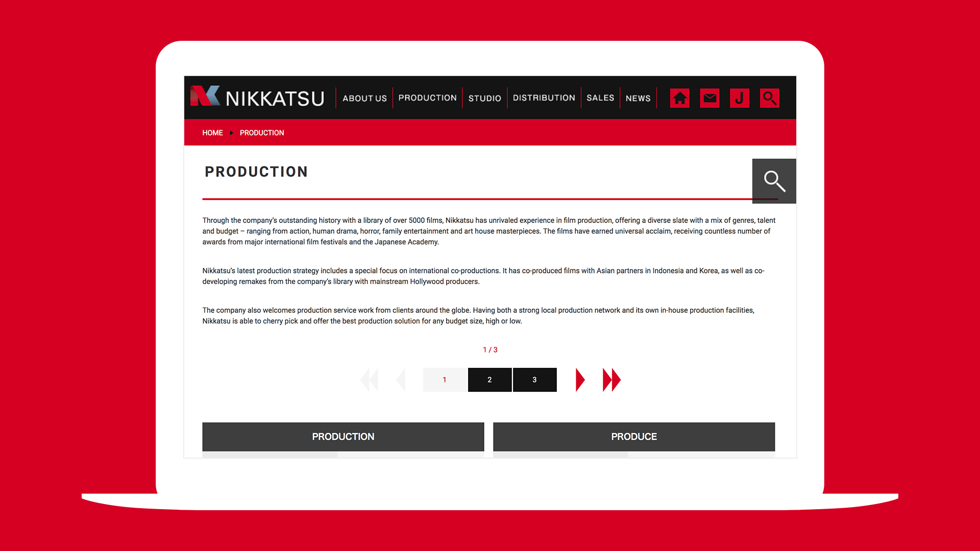This screenshot has width=980, height=551.
Task: Go to previous page arrow
Action: [x=401, y=380]
